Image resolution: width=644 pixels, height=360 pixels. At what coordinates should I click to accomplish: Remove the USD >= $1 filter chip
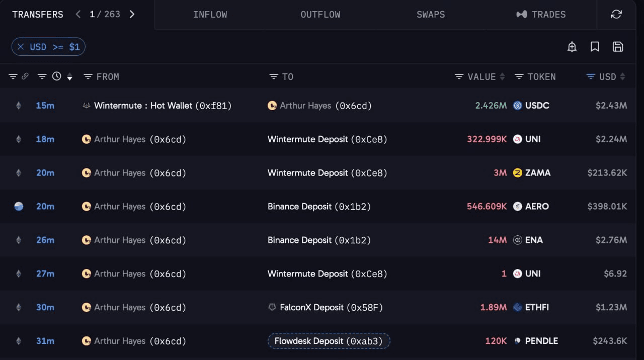[x=21, y=47]
